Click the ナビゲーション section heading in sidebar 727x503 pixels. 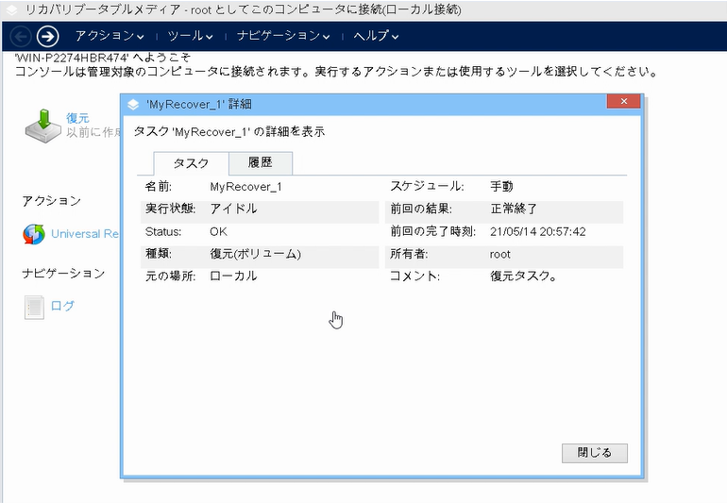64,274
